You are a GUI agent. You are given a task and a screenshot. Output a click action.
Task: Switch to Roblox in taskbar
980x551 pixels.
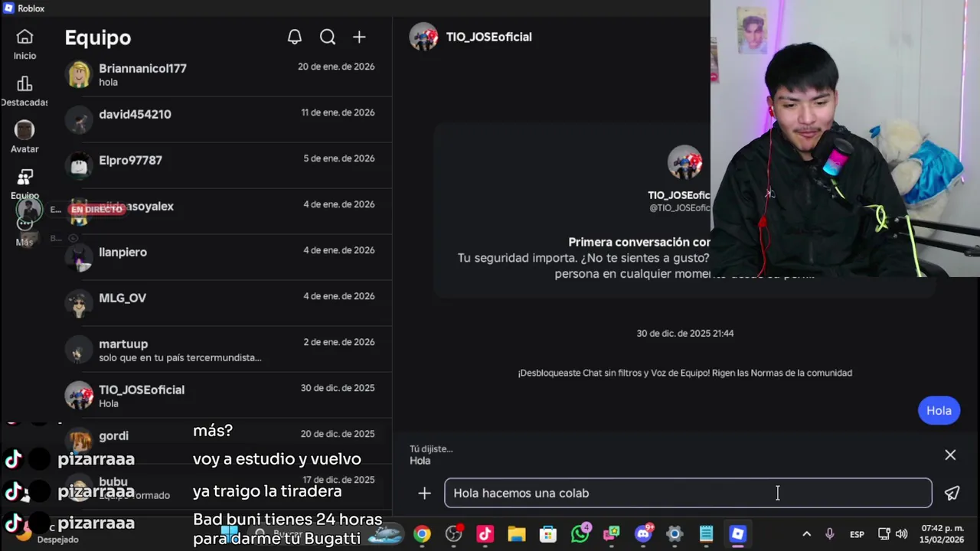737,534
